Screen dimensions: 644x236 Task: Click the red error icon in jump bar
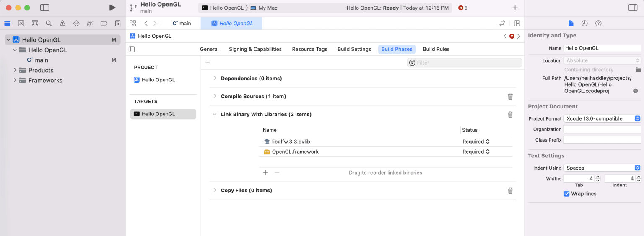[x=512, y=36]
